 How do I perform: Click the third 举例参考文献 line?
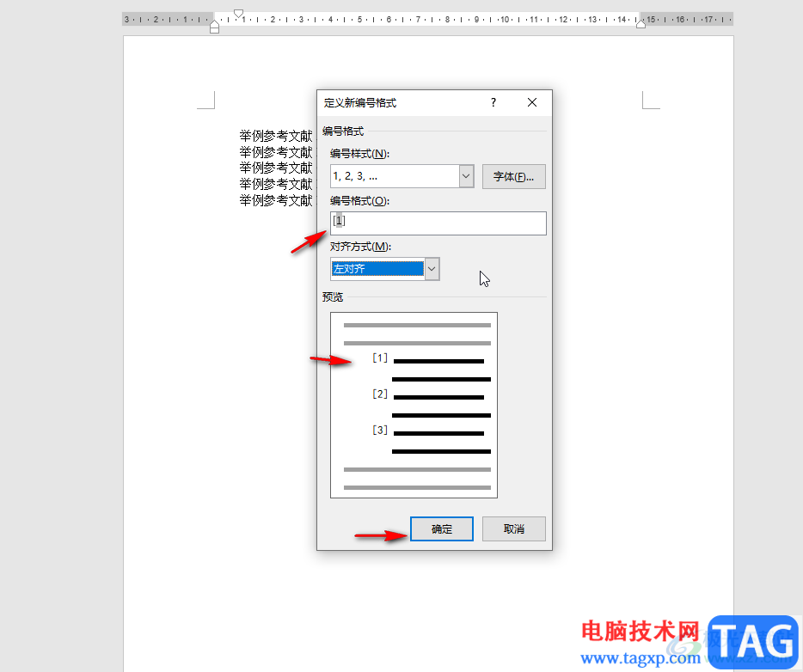click(275, 168)
